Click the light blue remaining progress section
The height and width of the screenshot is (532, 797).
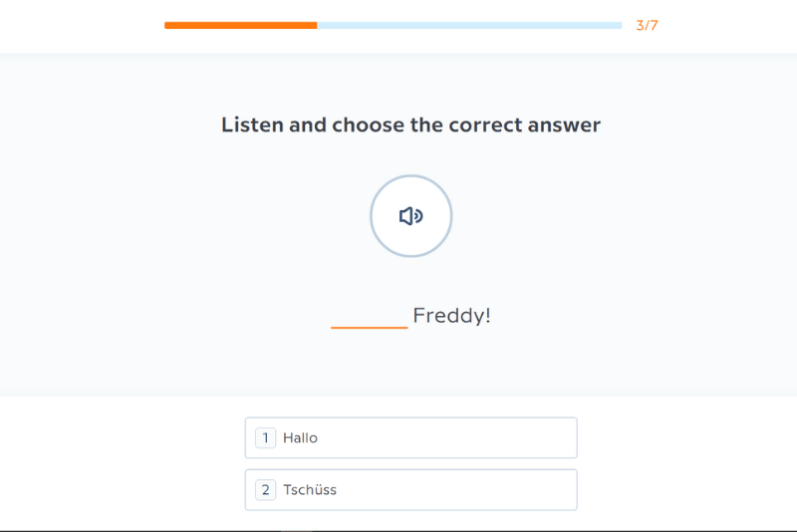click(x=468, y=25)
